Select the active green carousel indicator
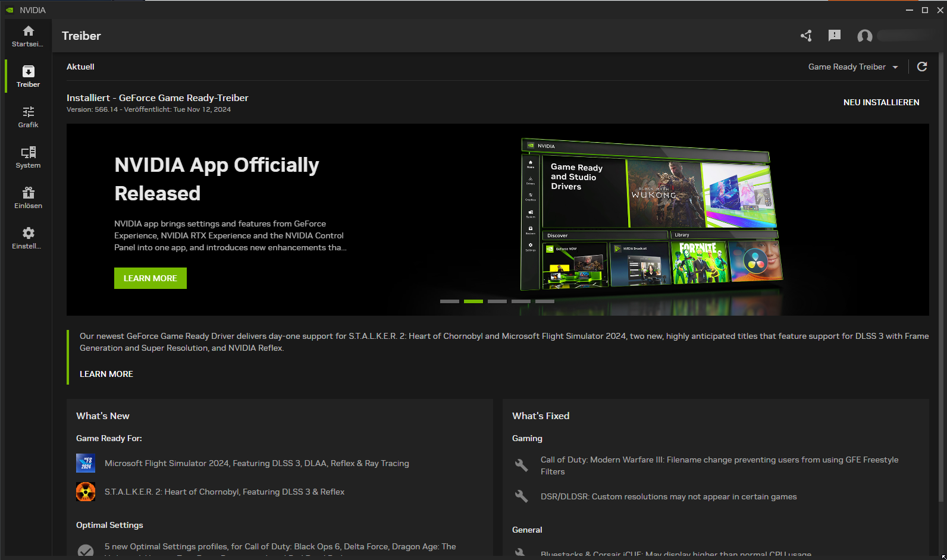This screenshot has height=560, width=947. pos(473,301)
